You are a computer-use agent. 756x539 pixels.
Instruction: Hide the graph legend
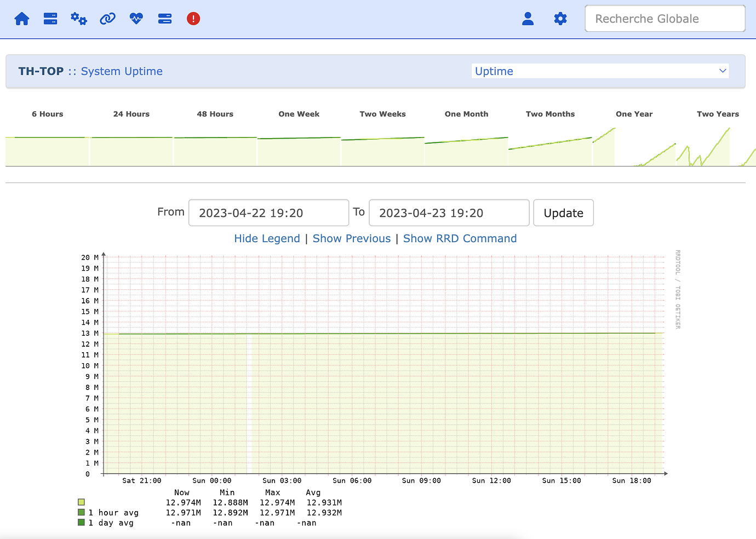pyautogui.click(x=267, y=238)
